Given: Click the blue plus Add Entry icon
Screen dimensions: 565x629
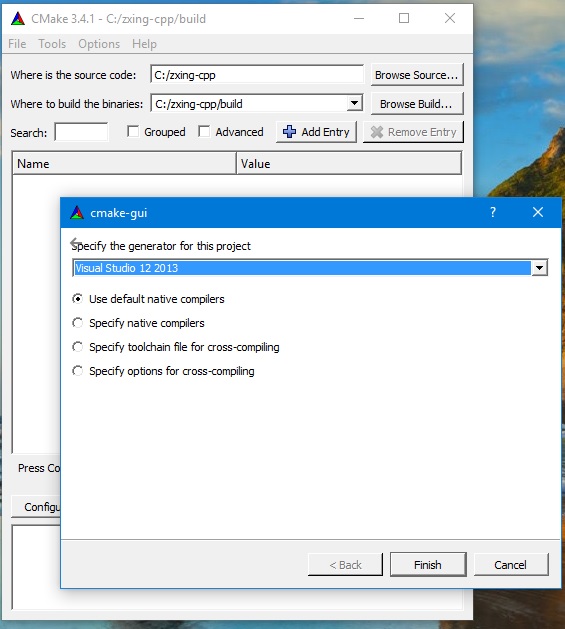Looking at the screenshot, I should click(289, 132).
